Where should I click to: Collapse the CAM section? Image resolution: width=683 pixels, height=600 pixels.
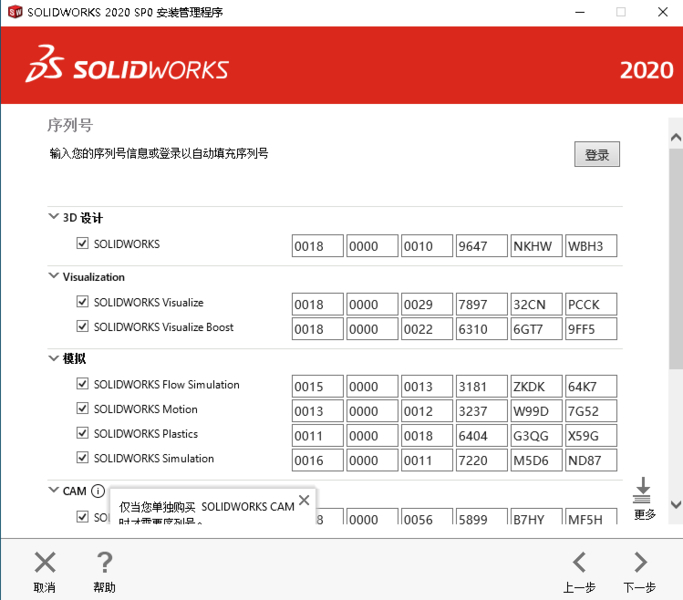point(54,490)
